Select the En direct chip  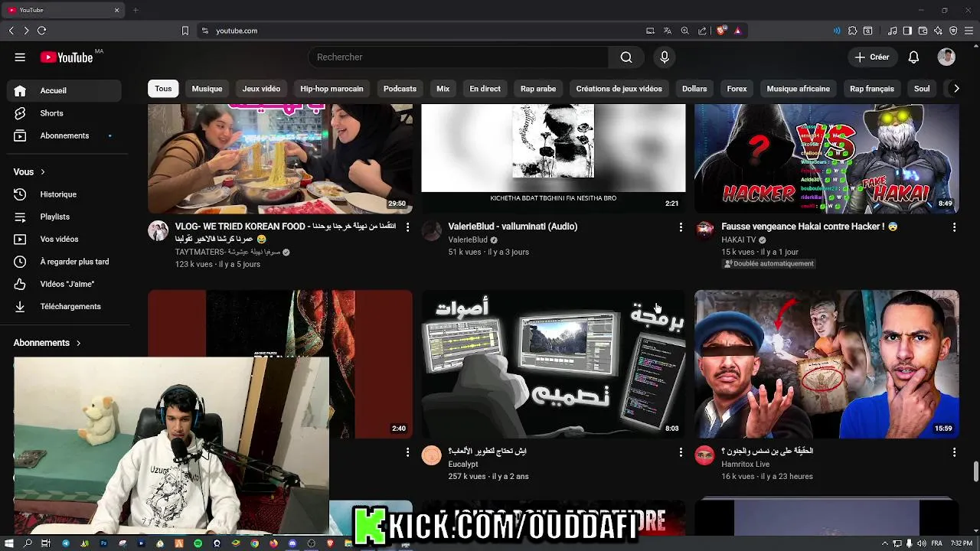pyautogui.click(x=485, y=89)
